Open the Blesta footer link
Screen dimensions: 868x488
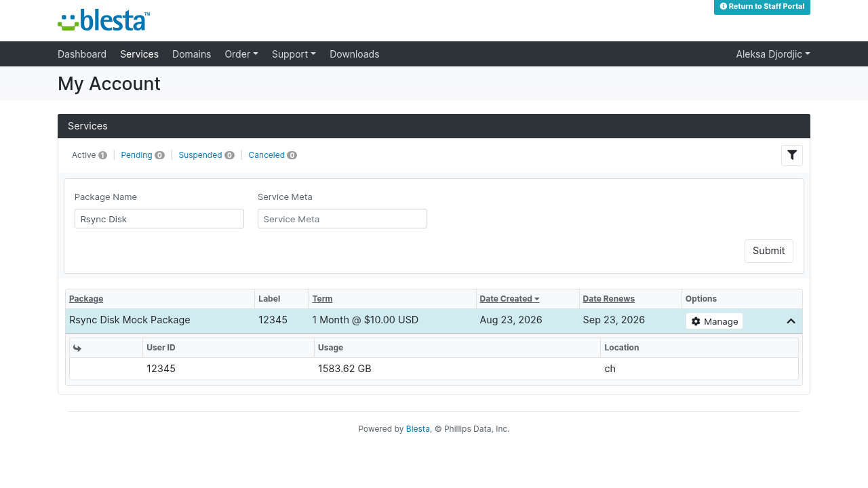click(418, 429)
